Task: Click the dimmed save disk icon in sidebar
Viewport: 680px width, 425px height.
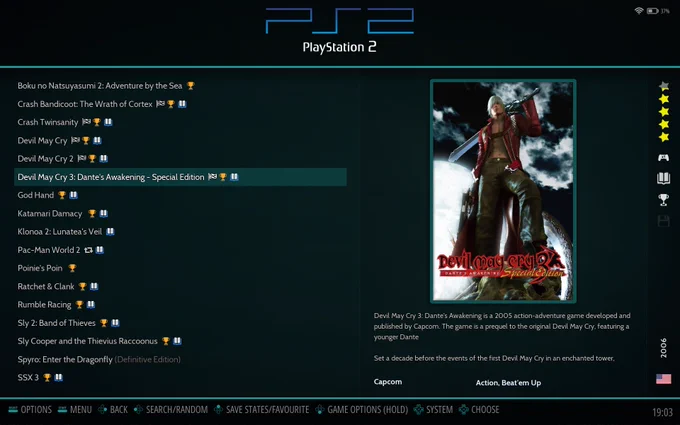Action: pos(664,221)
